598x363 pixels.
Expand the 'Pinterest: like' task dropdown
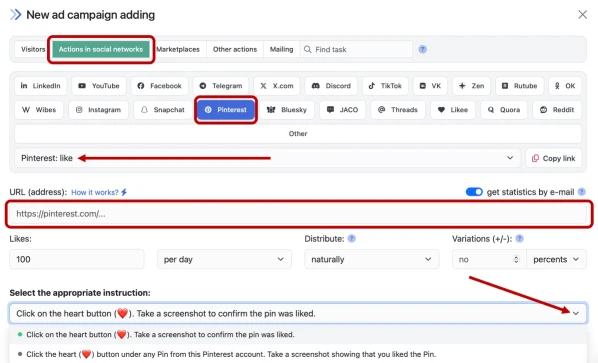(267, 158)
